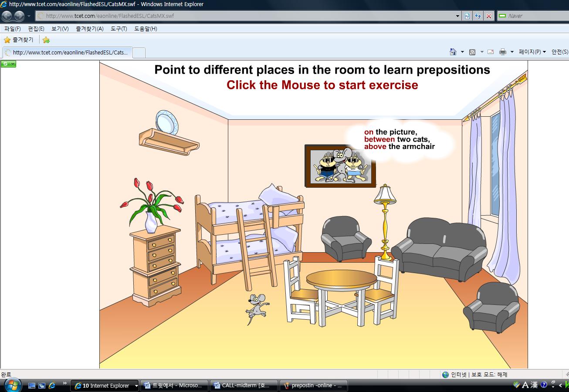Image resolution: width=569 pixels, height=392 pixels.
Task: Click the RSS feeds icon
Action: pyautogui.click(x=472, y=51)
